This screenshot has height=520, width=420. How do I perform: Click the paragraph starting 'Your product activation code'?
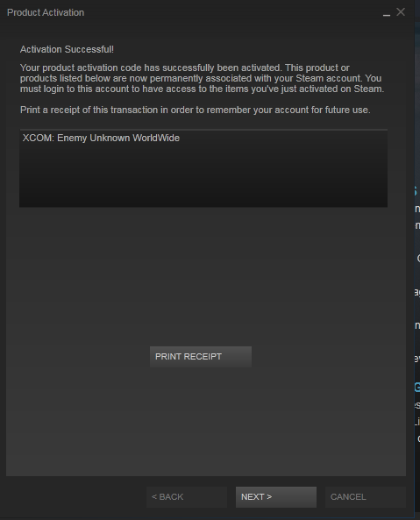click(203, 78)
